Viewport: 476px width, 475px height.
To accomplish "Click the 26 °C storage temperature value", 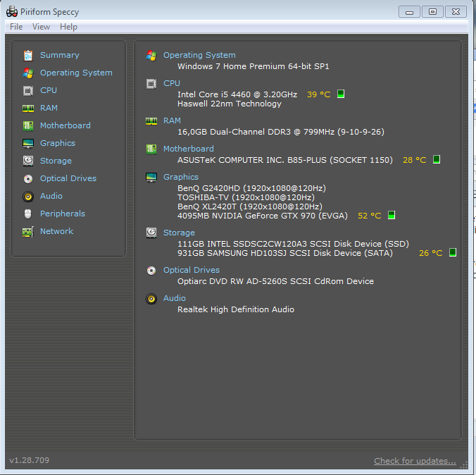I will (431, 253).
